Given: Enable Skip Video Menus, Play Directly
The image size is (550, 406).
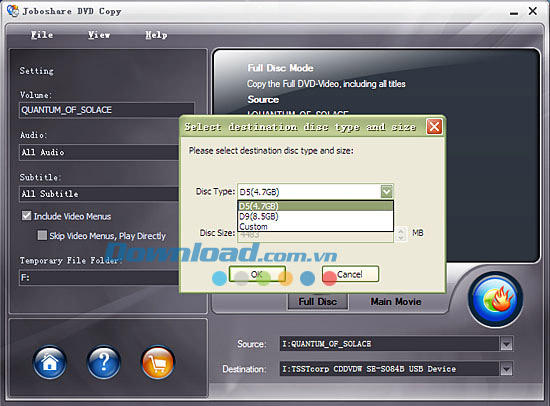Looking at the screenshot, I should pos(42,235).
